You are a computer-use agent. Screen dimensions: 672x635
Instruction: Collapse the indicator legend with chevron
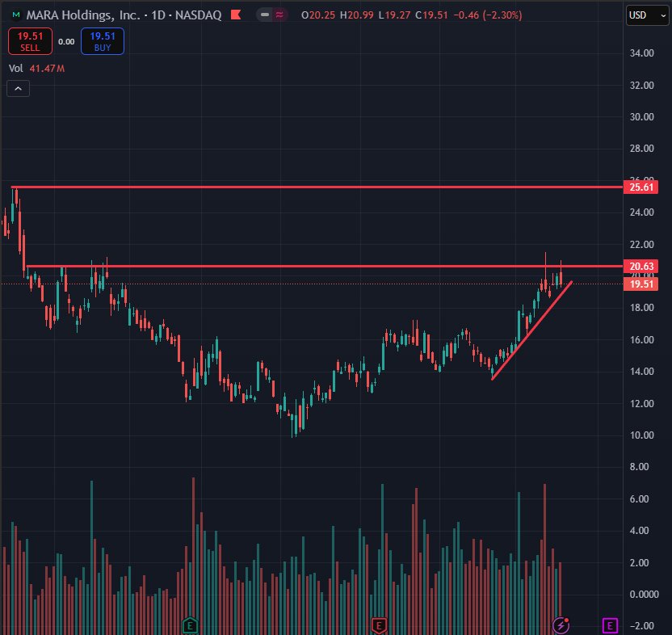click(18, 88)
